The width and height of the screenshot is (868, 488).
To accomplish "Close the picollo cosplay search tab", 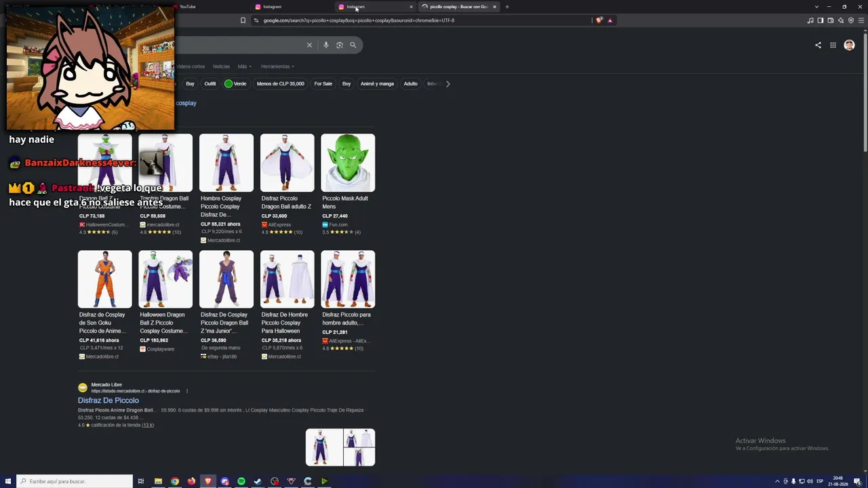I will pos(494,7).
